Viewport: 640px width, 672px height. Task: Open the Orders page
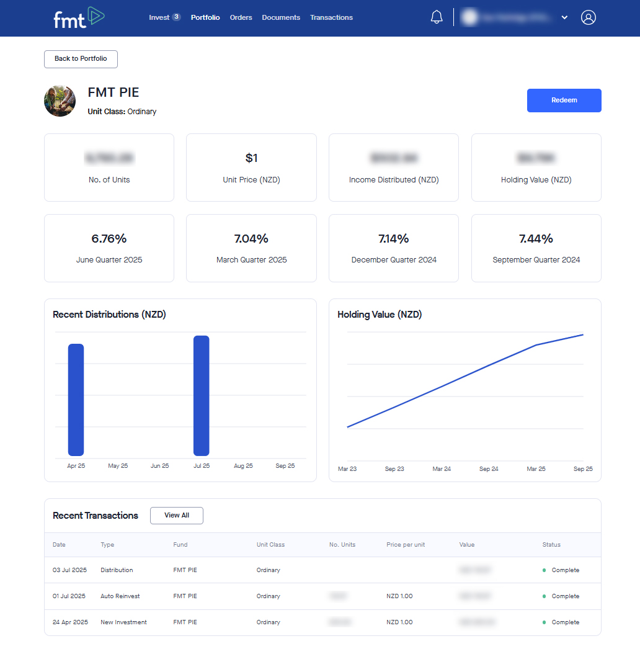click(241, 17)
